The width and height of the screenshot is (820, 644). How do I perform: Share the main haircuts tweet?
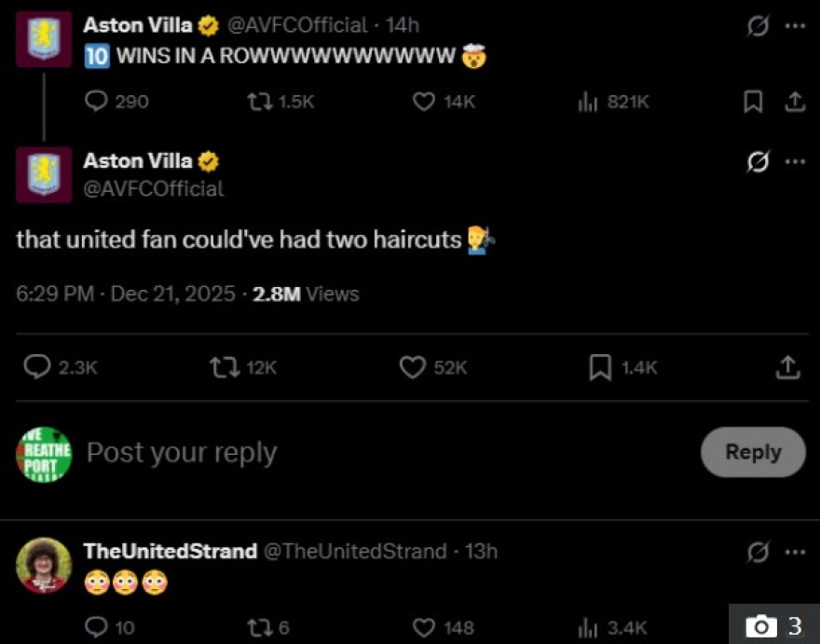787,367
